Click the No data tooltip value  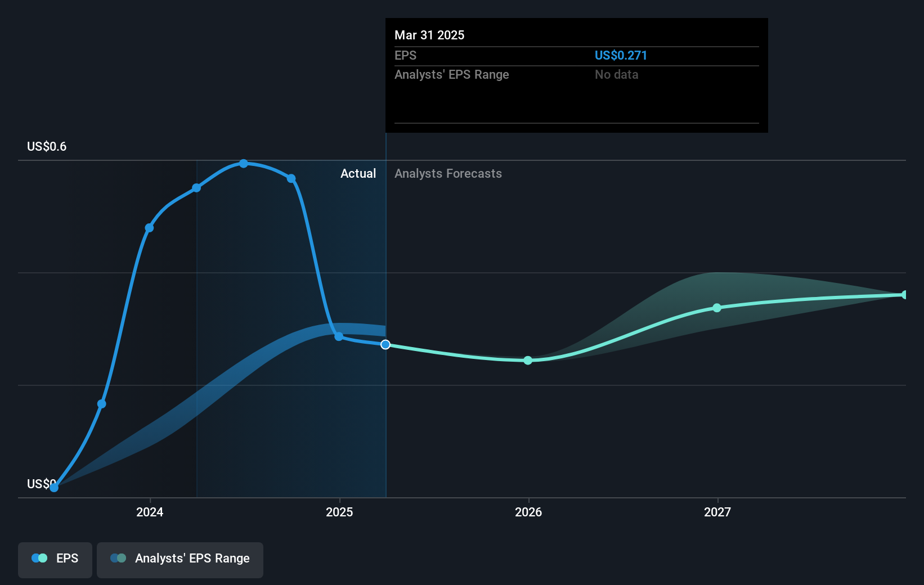616,74
